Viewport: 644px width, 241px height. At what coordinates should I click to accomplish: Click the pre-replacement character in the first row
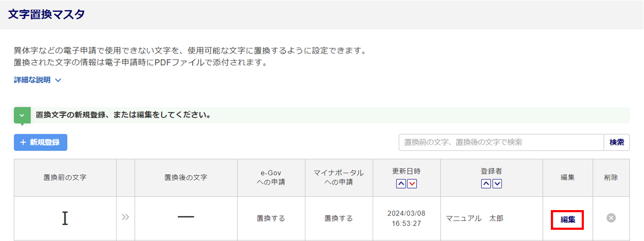(65, 218)
